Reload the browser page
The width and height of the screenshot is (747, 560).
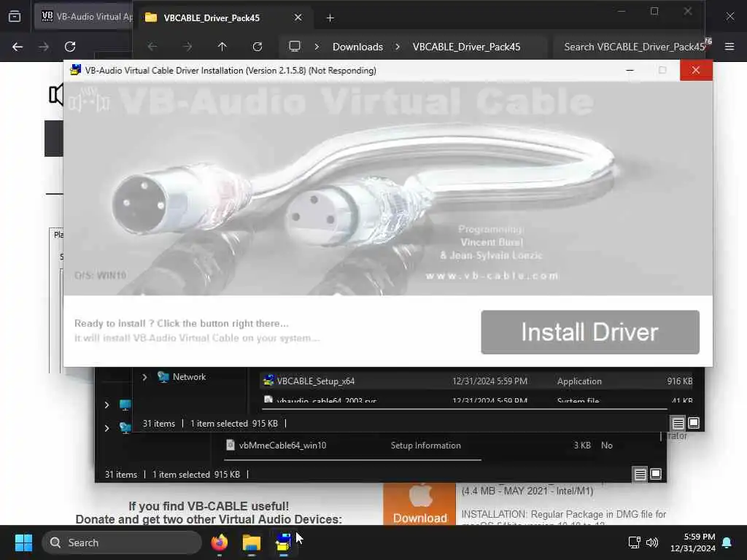pyautogui.click(x=70, y=47)
